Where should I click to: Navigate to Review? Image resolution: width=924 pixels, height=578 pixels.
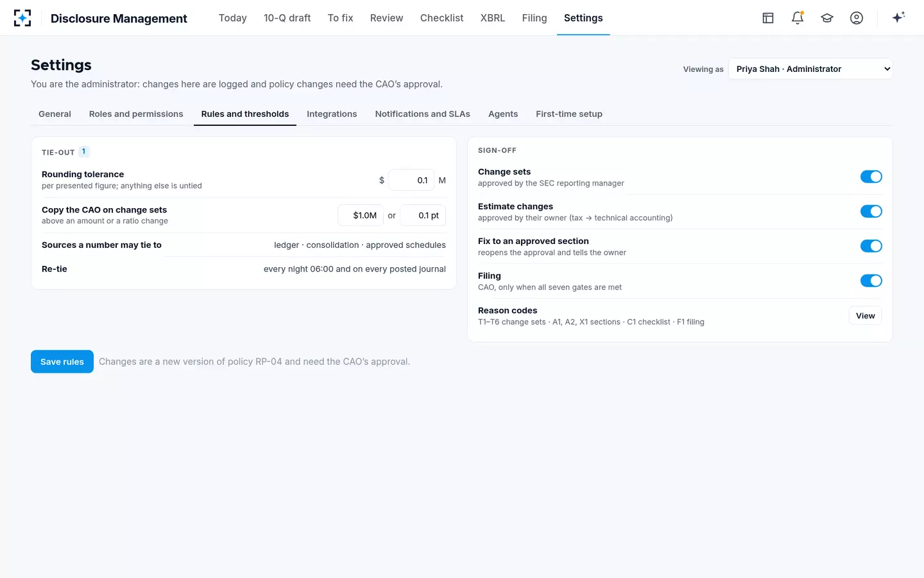click(x=387, y=18)
